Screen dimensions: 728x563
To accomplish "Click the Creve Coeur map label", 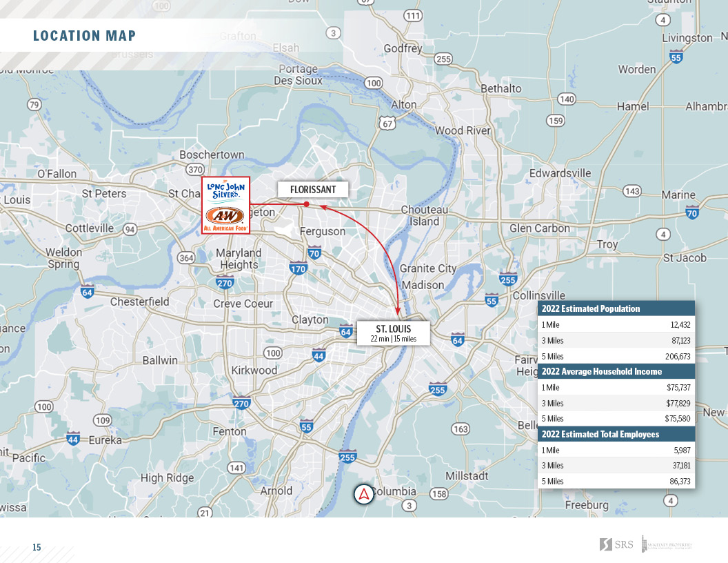I will (243, 304).
